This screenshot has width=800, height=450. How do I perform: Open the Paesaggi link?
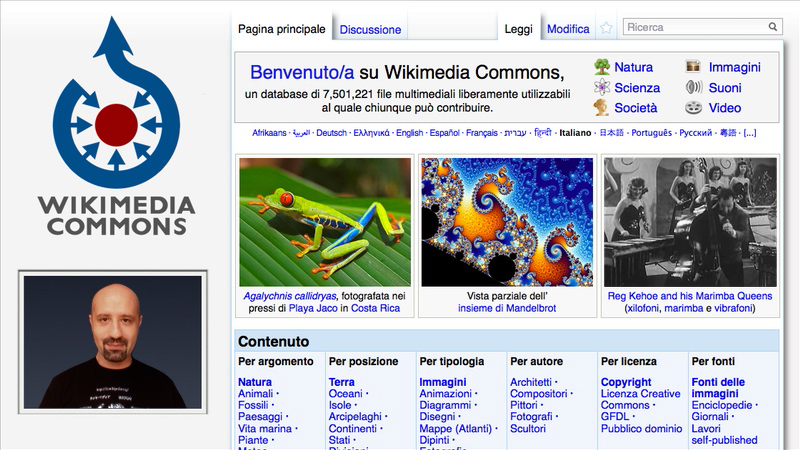(260, 417)
